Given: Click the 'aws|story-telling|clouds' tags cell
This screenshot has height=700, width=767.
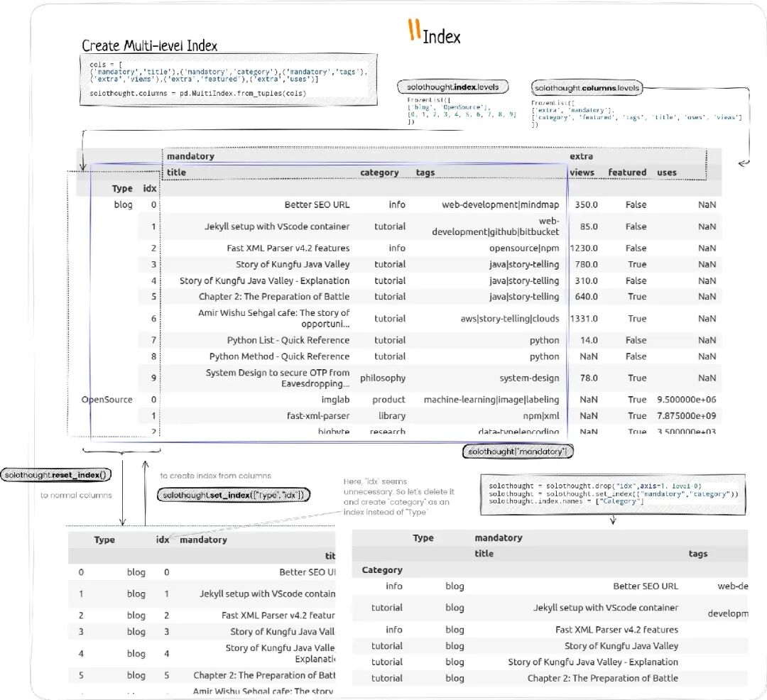Looking at the screenshot, I should (x=510, y=318).
